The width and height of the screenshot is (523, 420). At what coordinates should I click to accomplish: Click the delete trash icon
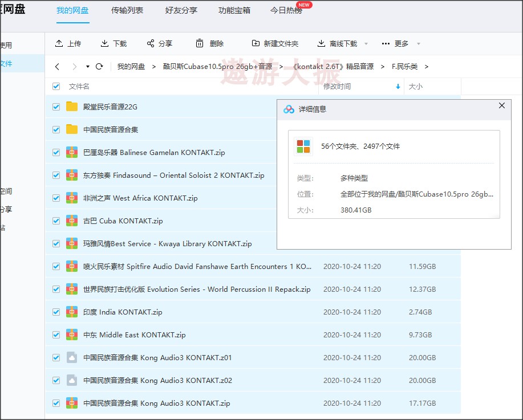point(200,44)
